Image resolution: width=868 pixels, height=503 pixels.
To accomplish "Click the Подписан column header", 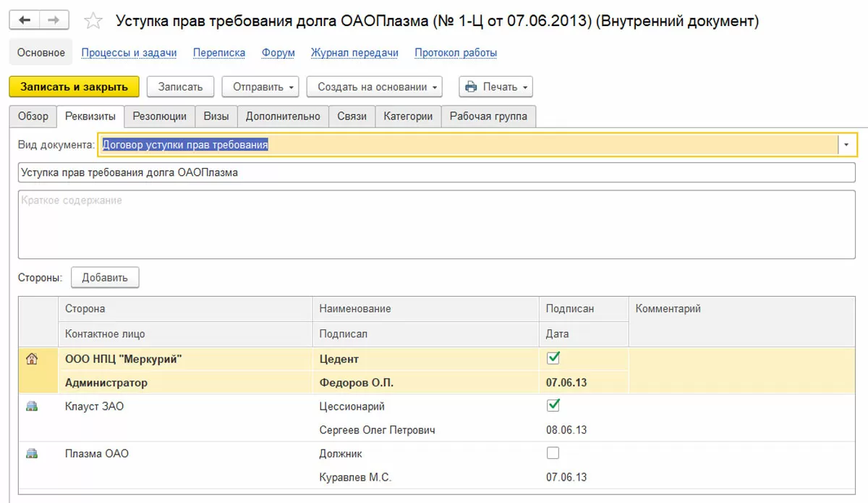I will click(584, 308).
